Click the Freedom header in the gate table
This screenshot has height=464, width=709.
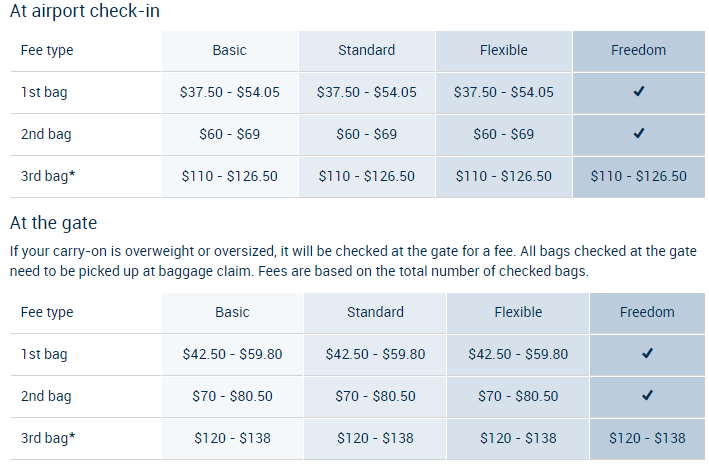tap(647, 312)
